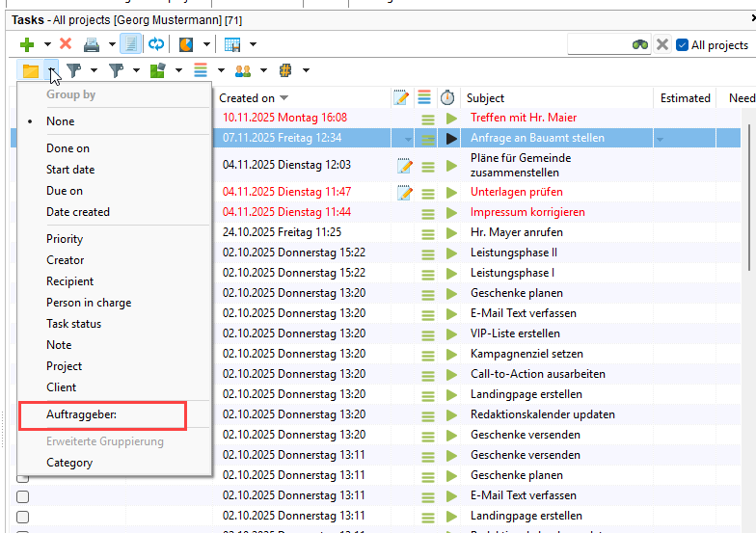Click the two-people icon in the toolbar
Image resolution: width=756 pixels, height=533 pixels.
click(x=243, y=70)
